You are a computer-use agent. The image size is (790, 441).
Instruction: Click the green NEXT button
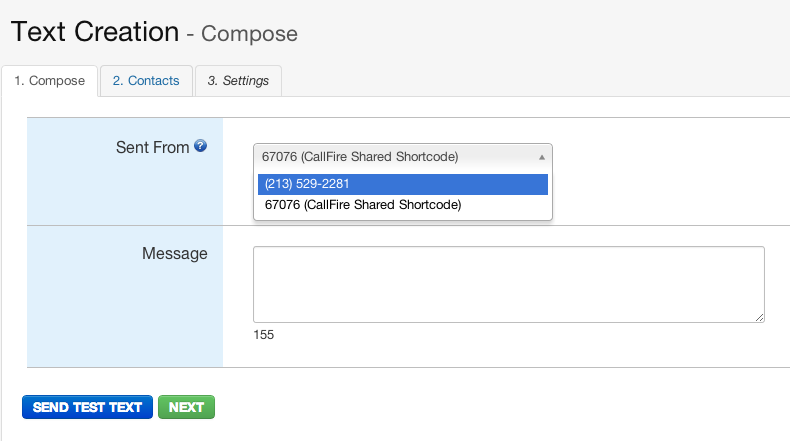[186, 407]
